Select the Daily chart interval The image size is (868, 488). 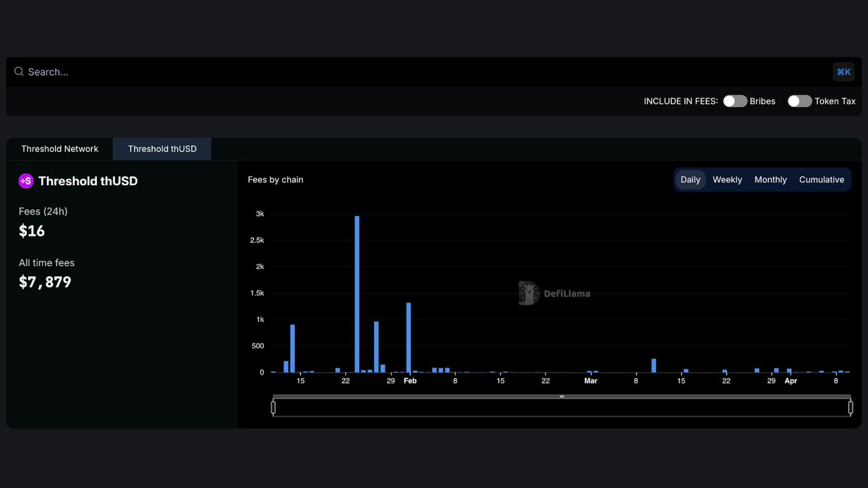pyautogui.click(x=691, y=180)
